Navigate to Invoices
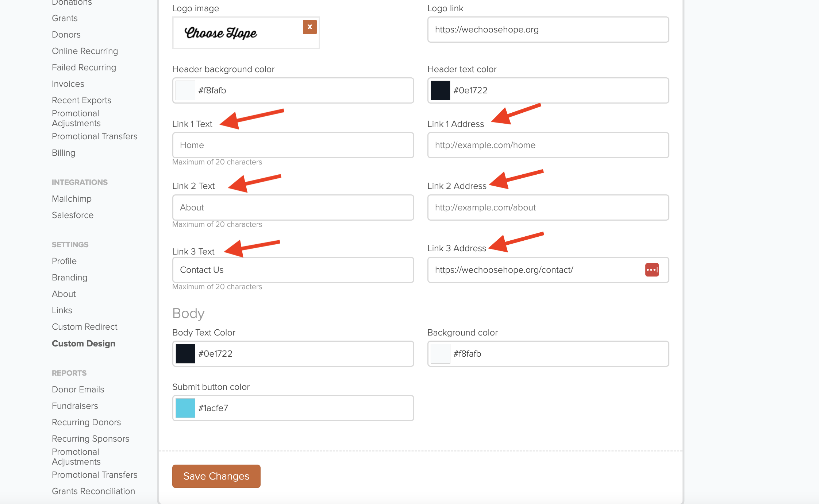 [68, 84]
